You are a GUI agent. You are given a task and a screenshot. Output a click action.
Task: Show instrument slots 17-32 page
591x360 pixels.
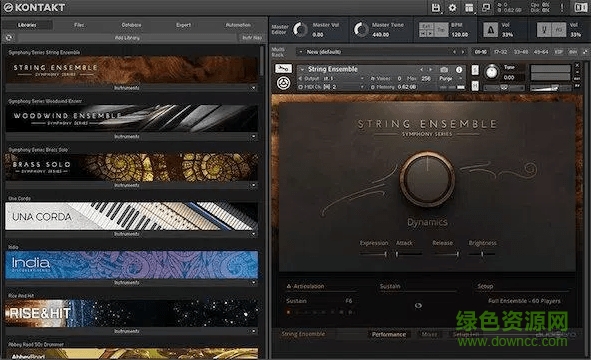pyautogui.click(x=501, y=52)
